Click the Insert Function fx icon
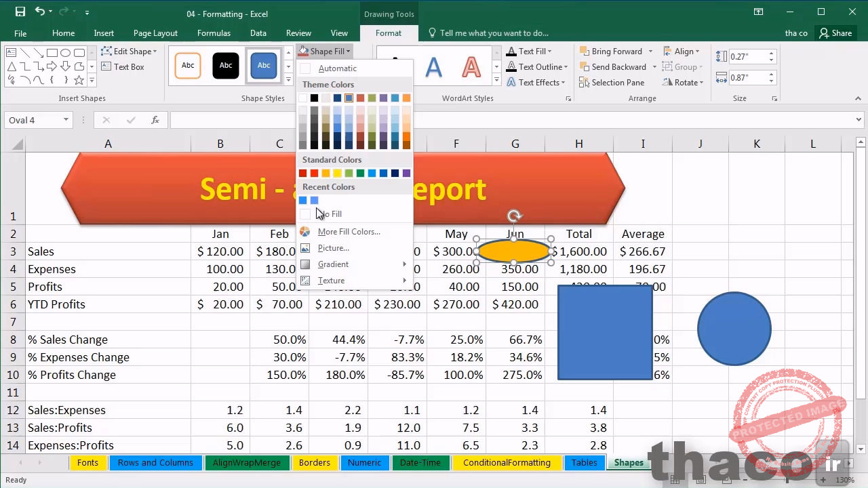This screenshot has height=488, width=868. coord(155,120)
